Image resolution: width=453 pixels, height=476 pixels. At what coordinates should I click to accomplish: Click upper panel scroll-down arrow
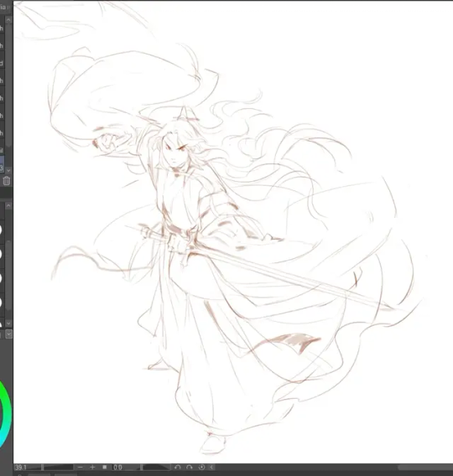click(8, 170)
